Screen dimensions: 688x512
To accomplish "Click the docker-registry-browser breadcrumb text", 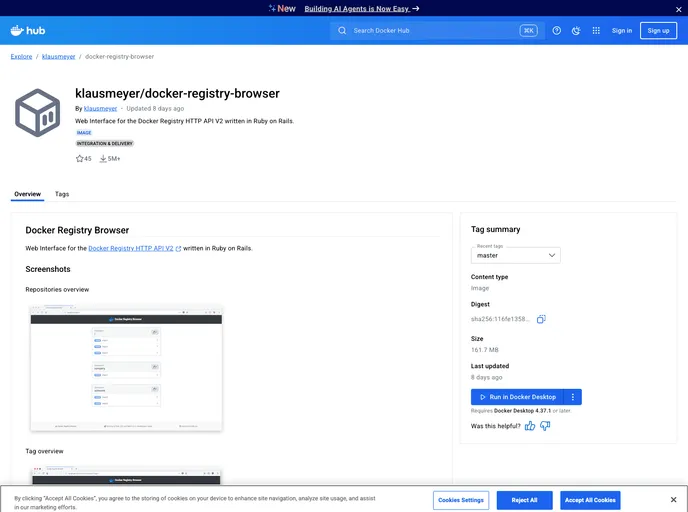I will [119, 57].
